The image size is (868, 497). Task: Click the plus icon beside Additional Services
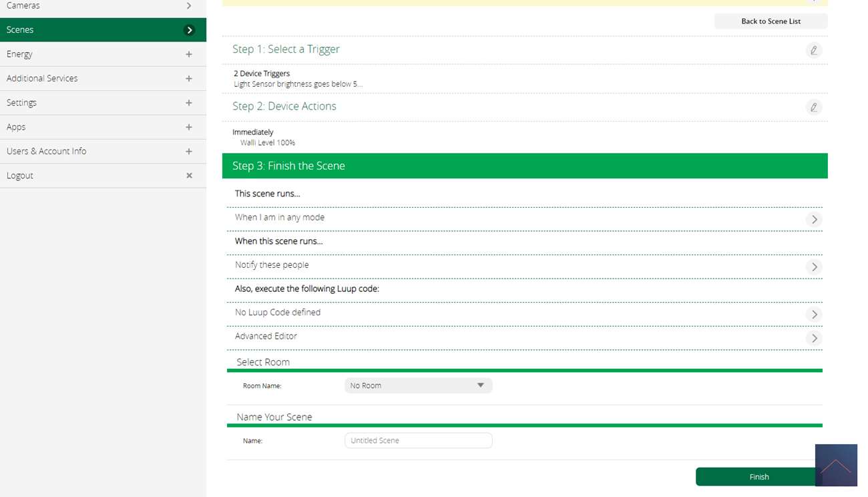pyautogui.click(x=189, y=79)
